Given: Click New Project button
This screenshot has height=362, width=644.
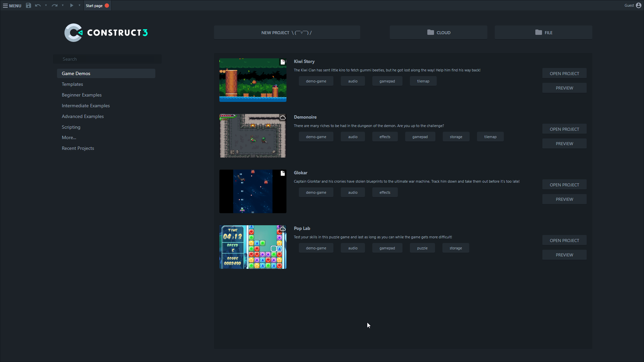Looking at the screenshot, I should click(287, 33).
